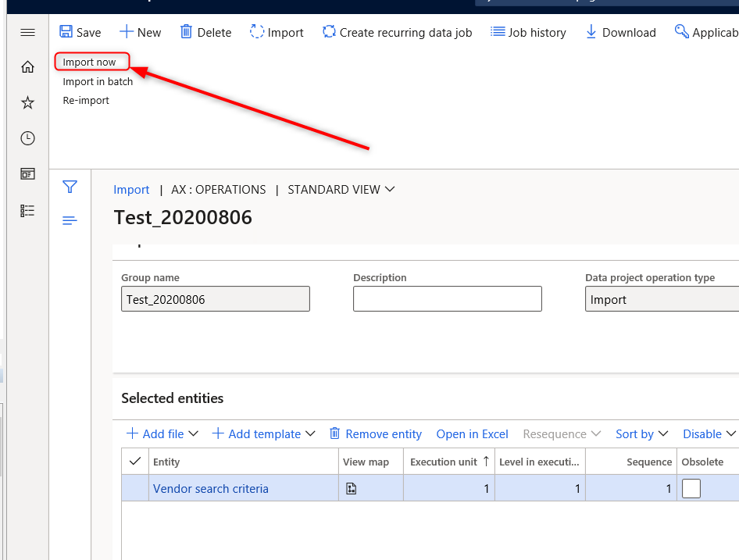Open the Add template dropdown
This screenshot has height=560, width=739.
[x=262, y=433]
